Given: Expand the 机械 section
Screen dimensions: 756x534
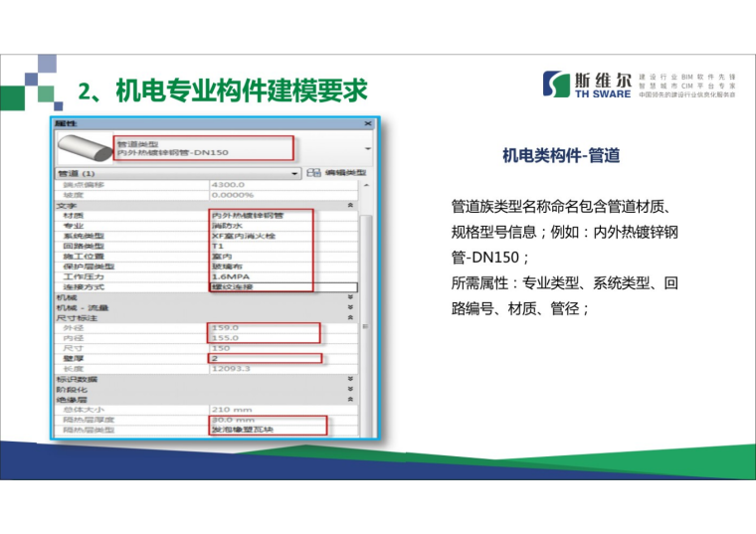Looking at the screenshot, I should (x=349, y=296).
